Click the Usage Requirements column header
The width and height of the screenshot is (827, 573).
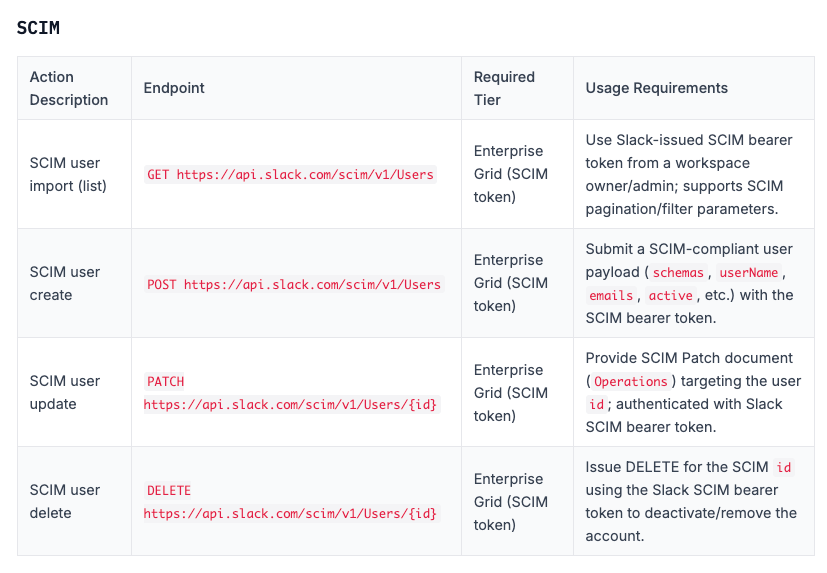coord(657,88)
